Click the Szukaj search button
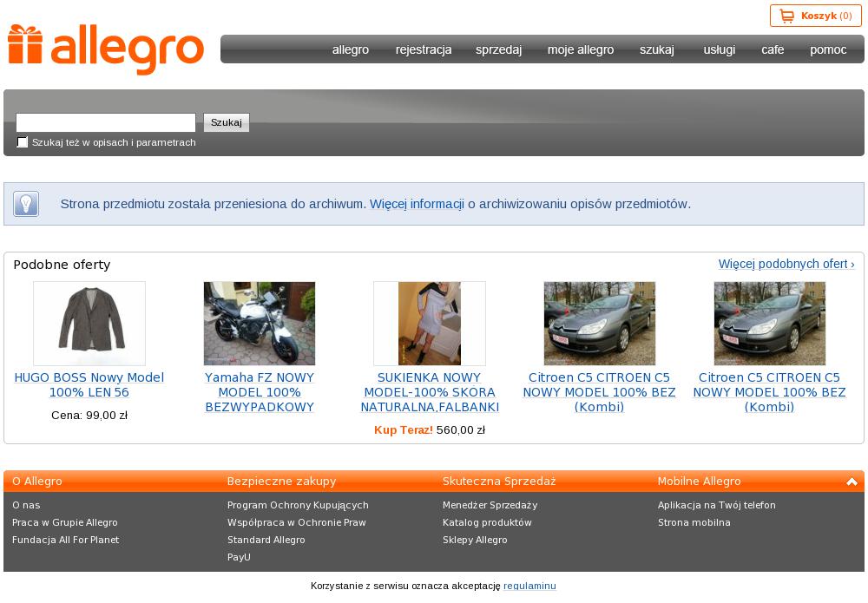 (x=227, y=122)
